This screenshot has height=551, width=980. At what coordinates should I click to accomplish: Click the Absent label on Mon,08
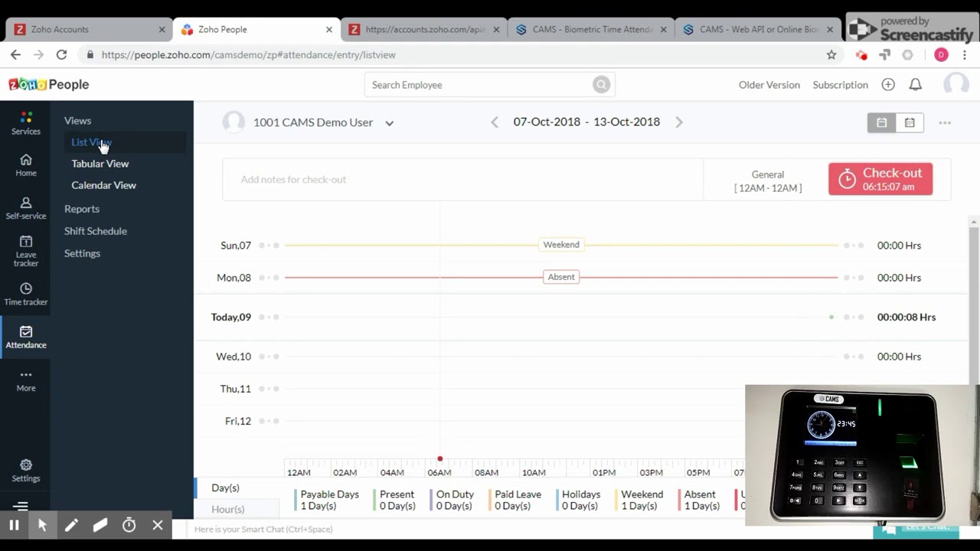(x=561, y=277)
